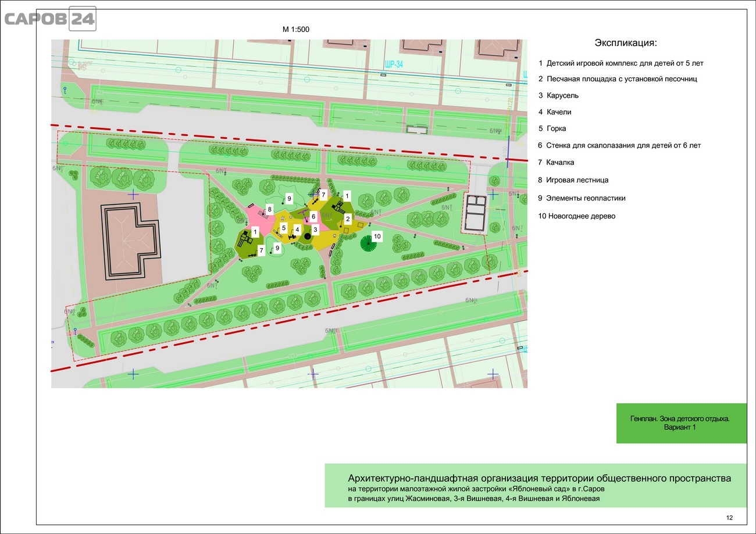The height and width of the screenshot is (534, 756).
Task: Click the page number 12
Action: pyautogui.click(x=729, y=518)
